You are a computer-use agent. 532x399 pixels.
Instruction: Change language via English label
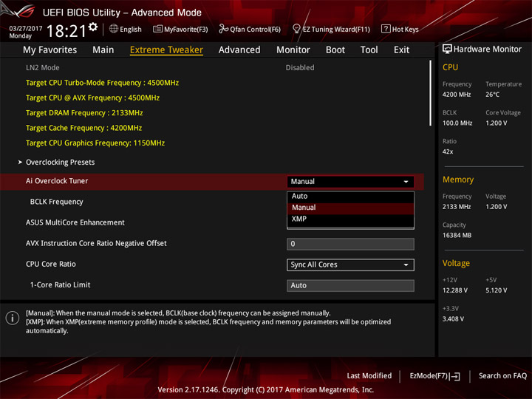[x=131, y=30]
